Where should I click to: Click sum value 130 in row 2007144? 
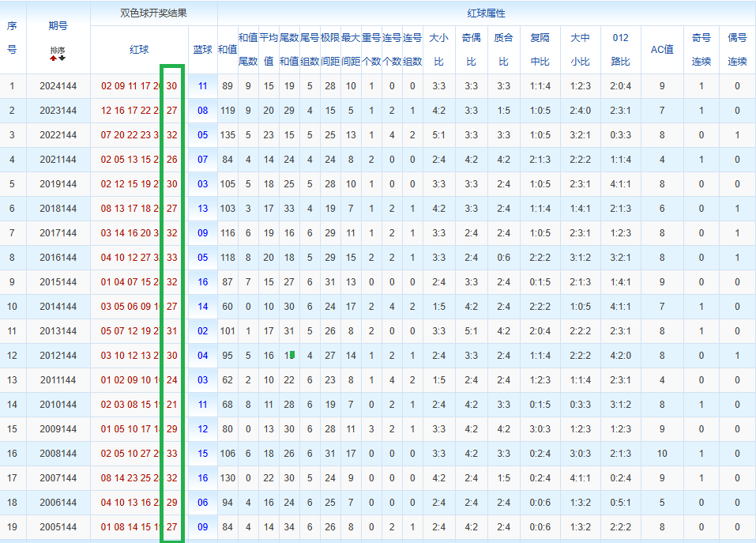click(x=228, y=478)
